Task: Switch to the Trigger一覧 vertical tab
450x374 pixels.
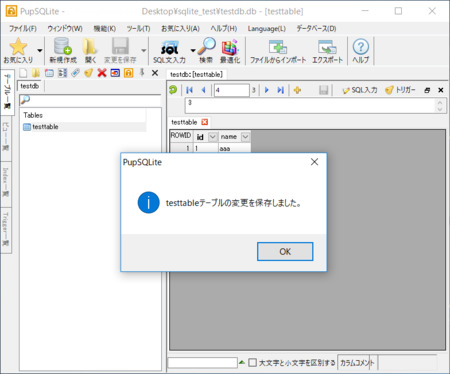Action: pos(6,230)
